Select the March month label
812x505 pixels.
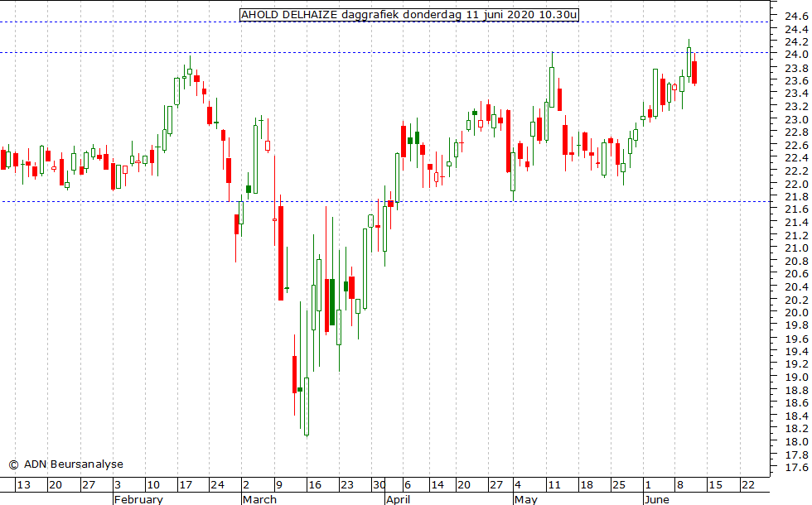tap(259, 499)
